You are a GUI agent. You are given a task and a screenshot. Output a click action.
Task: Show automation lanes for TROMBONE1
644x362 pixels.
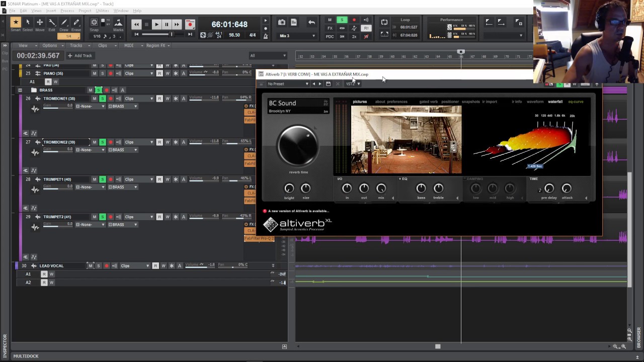pos(34,133)
